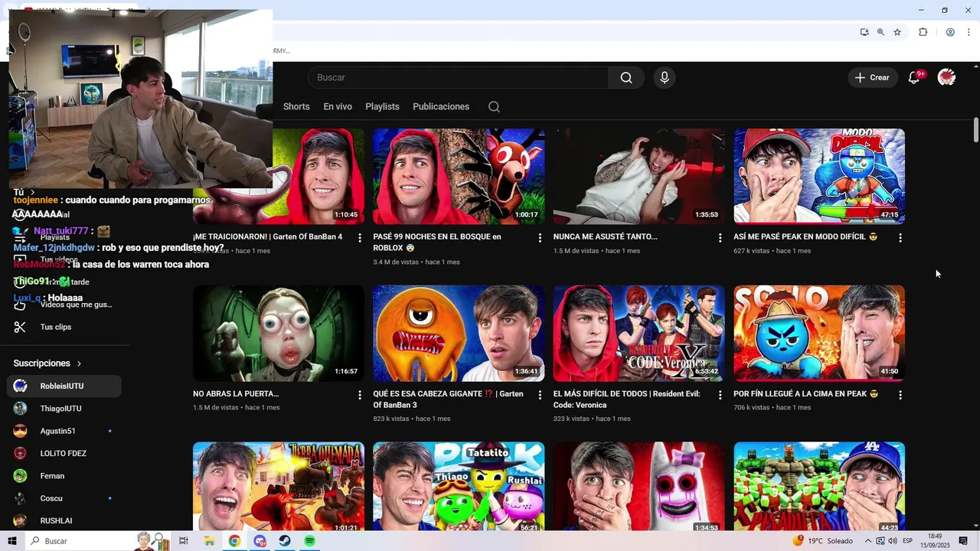Open the YouTube account avatar menu
Image resolution: width=980 pixels, height=551 pixels.
[x=947, y=77]
